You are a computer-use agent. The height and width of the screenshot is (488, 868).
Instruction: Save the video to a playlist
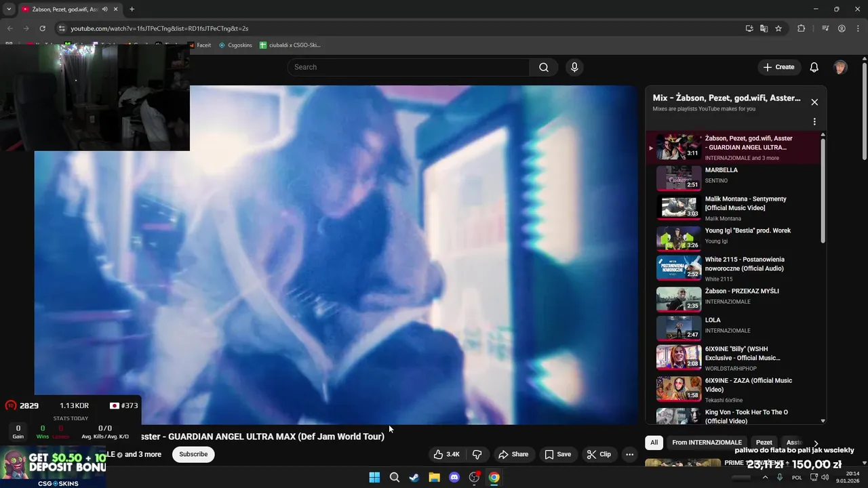[x=557, y=454]
